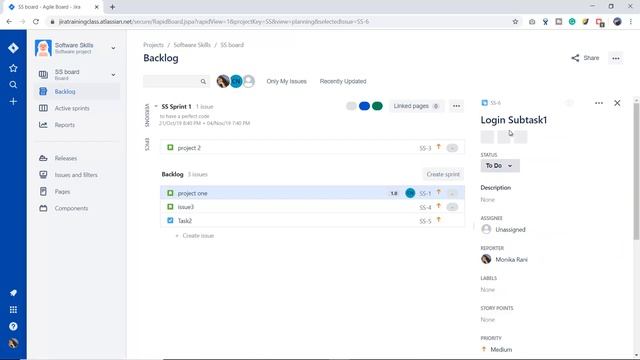Screen dimensions: 640x360
Task: Click the Software Skills project avatar
Action: click(43, 48)
